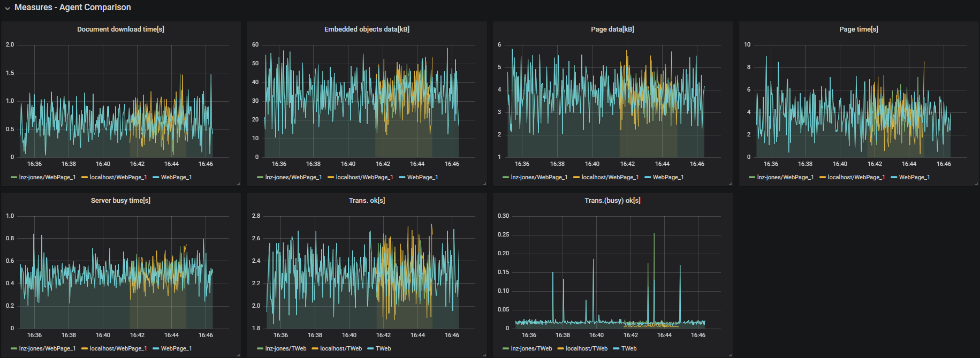Toggle WebPage_1 series in Page data legend
Screen dimensions: 980x358
668,178
